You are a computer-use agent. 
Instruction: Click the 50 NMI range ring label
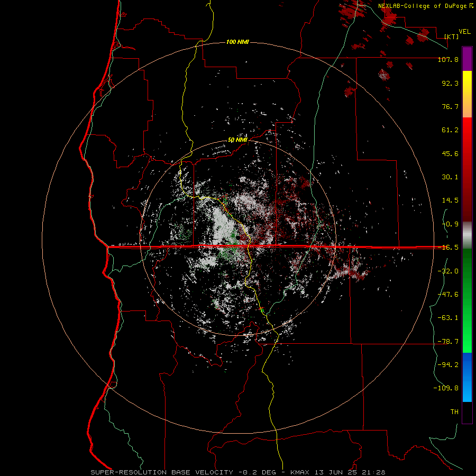click(237, 140)
